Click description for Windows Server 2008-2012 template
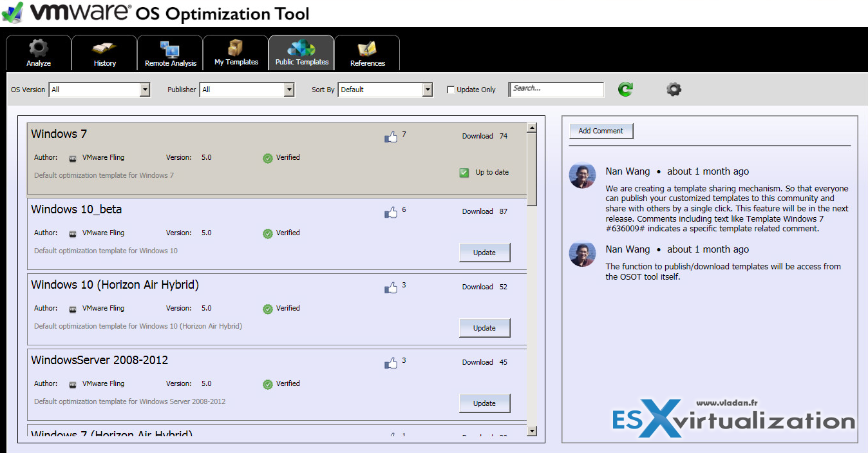This screenshot has width=868, height=453. point(130,401)
